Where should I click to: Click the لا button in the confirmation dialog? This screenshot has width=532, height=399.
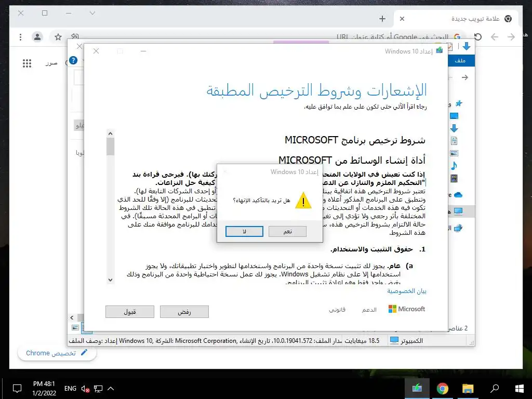click(x=244, y=231)
